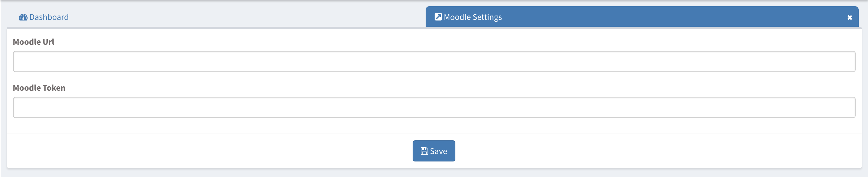This screenshot has height=177, width=868.
Task: Place cursor in the text box under Moodle Token
Action: pos(434,107)
